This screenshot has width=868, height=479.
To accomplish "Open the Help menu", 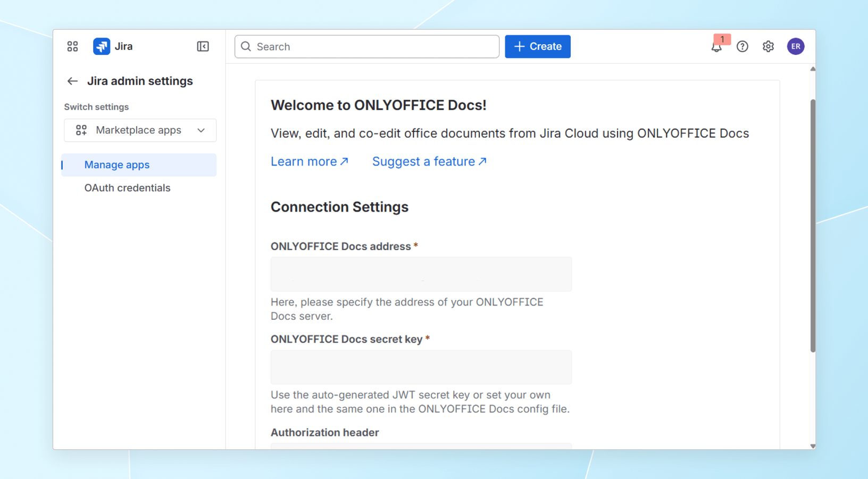I will click(742, 46).
